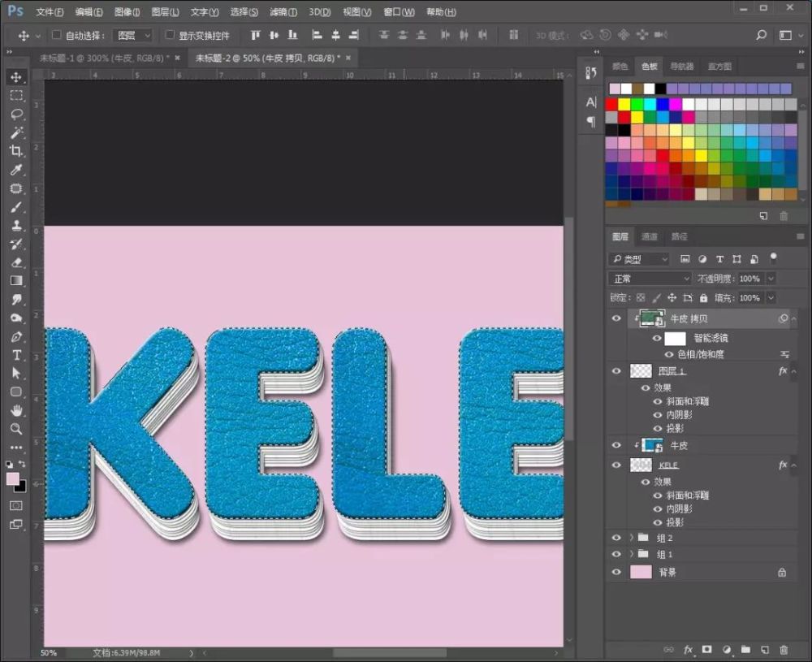Hide the 图层 1 layer
Screen dimensions: 812x662
point(616,371)
